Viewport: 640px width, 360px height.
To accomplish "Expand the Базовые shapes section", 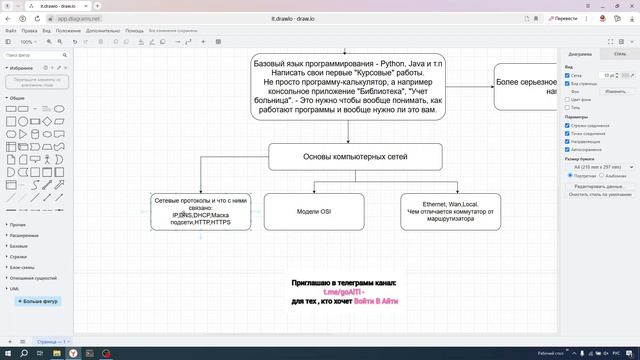I will click(18, 246).
